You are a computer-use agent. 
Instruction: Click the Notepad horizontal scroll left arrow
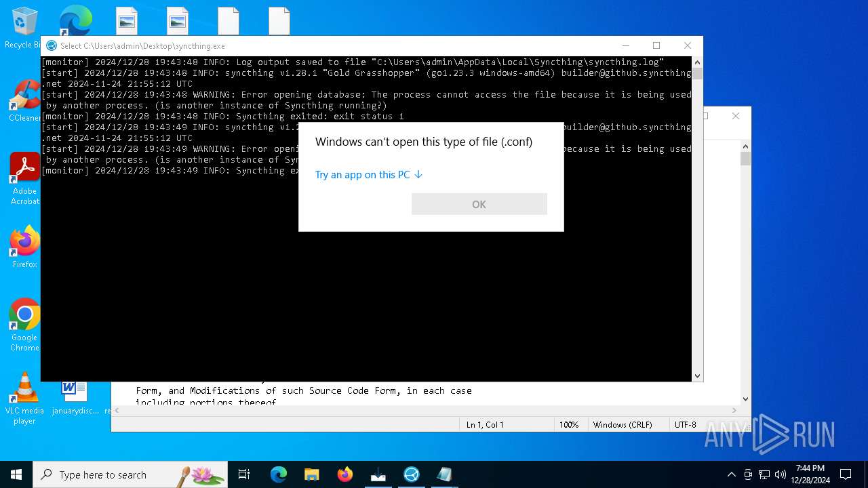117,410
